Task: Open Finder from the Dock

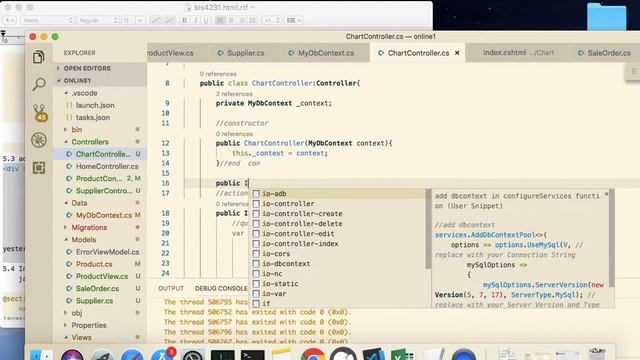Action: pyautogui.click(x=41, y=355)
